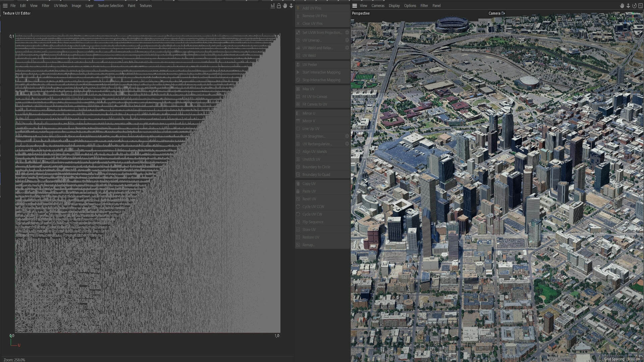644x362 pixels.
Task: Start Interactive Mapping
Action: point(322,72)
